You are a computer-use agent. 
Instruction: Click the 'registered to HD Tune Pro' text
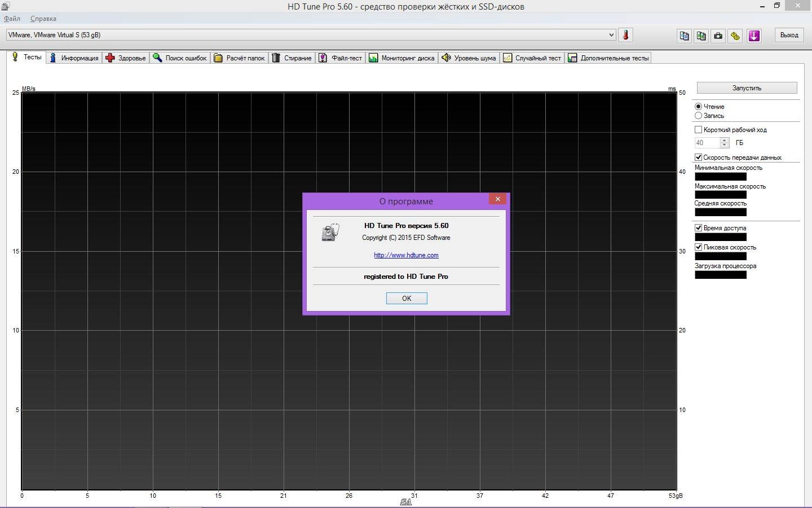tap(406, 277)
